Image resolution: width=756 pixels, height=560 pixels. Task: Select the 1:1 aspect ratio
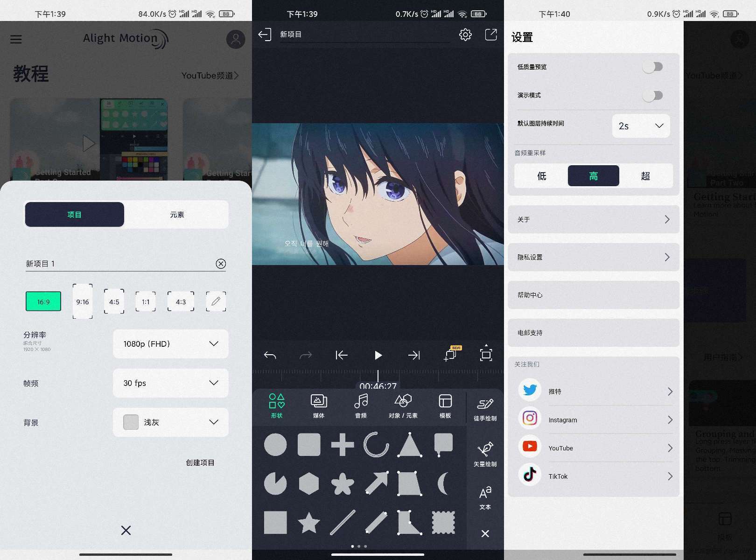pos(146,301)
